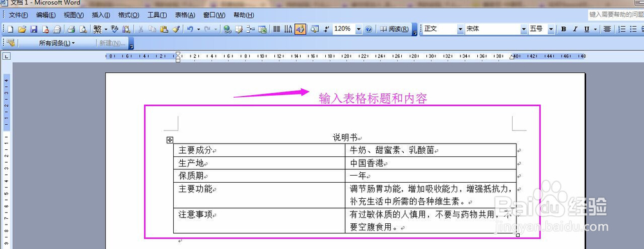The height and width of the screenshot is (249, 644).
Task: Click the table resize handle at corner
Action: click(518, 235)
